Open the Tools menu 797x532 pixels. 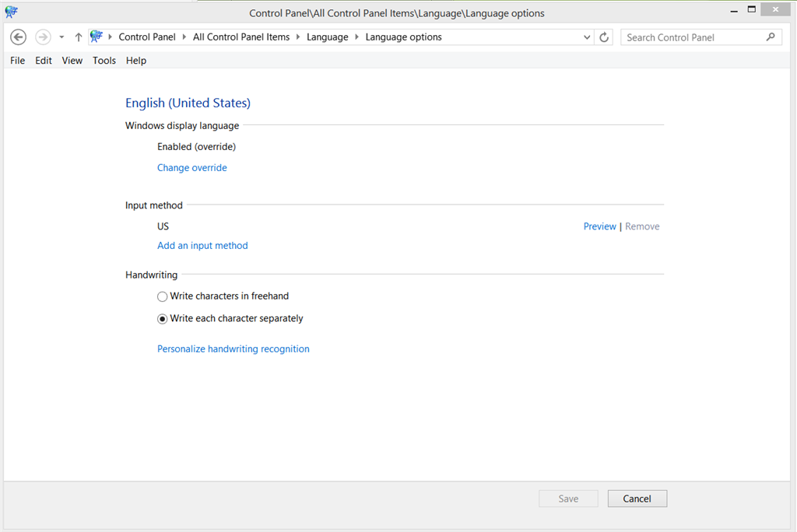pos(104,60)
